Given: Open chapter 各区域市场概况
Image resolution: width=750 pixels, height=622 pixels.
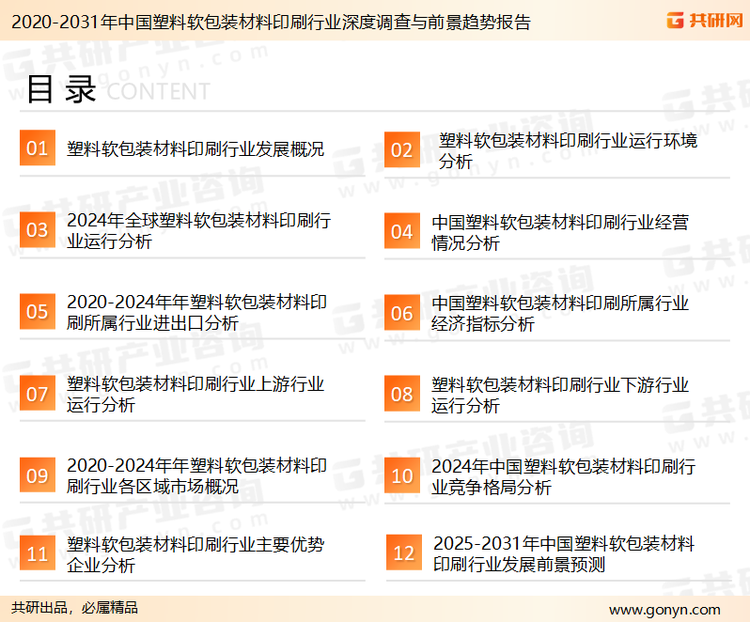Looking at the screenshot, I should pyautogui.click(x=197, y=476).
